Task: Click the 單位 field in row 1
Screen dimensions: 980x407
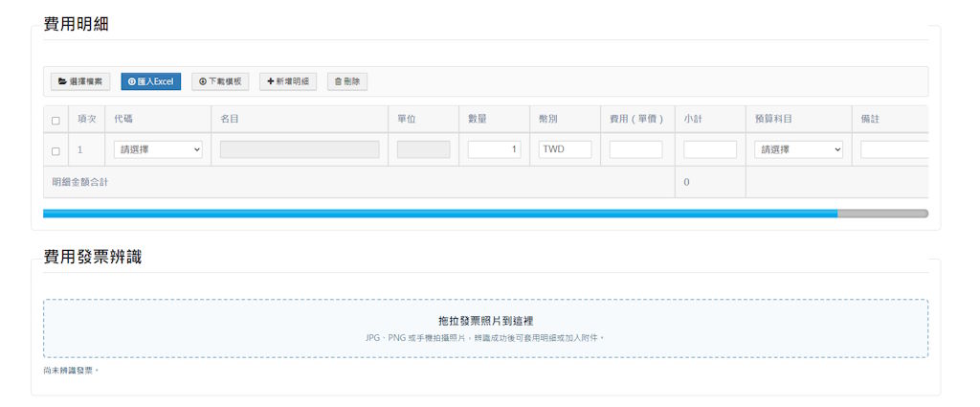Action: 423,149
